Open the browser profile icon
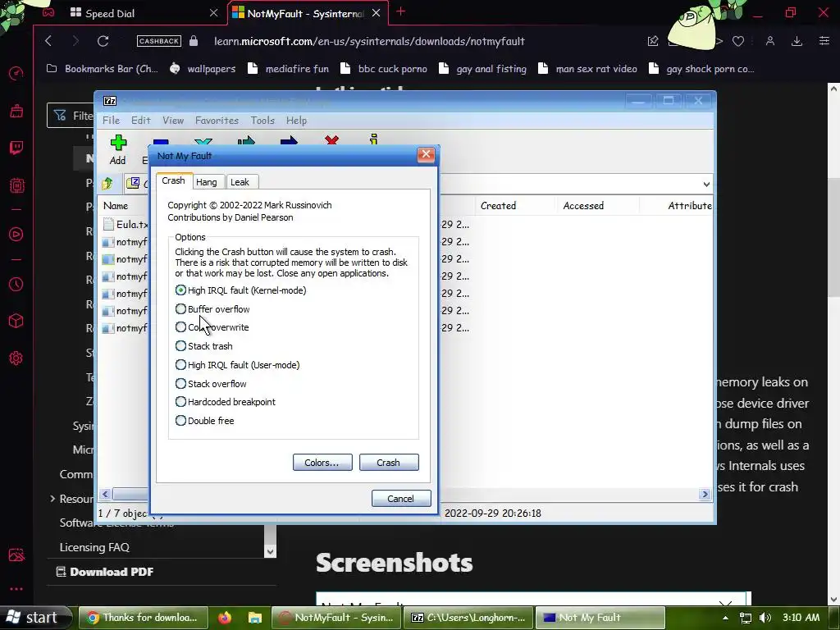This screenshot has width=840, height=630. point(769,41)
